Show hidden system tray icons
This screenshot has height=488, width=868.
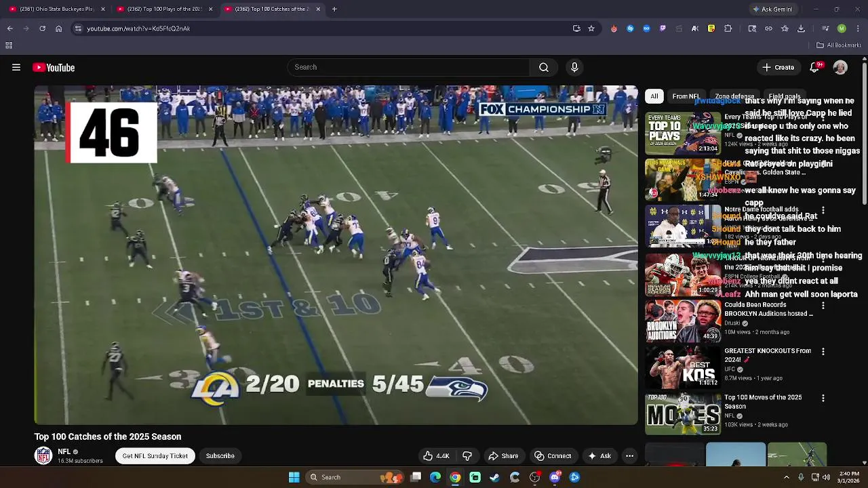[787, 477]
